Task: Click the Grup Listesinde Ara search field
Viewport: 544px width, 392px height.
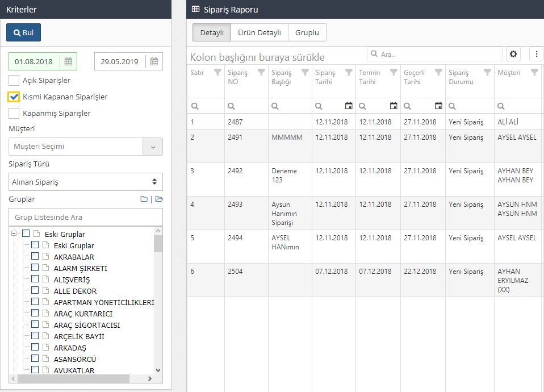Action: click(x=86, y=217)
